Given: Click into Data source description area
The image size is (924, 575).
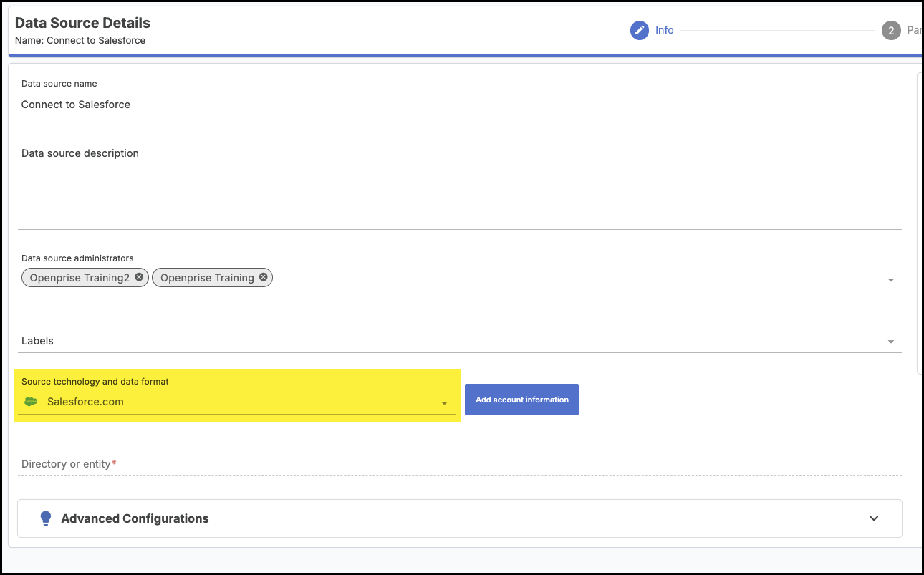Looking at the screenshot, I should tap(459, 186).
